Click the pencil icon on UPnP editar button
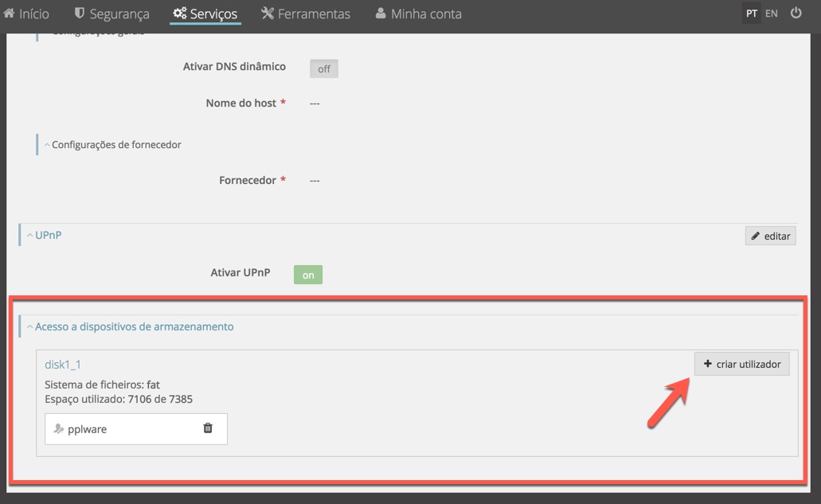 pyautogui.click(x=756, y=235)
